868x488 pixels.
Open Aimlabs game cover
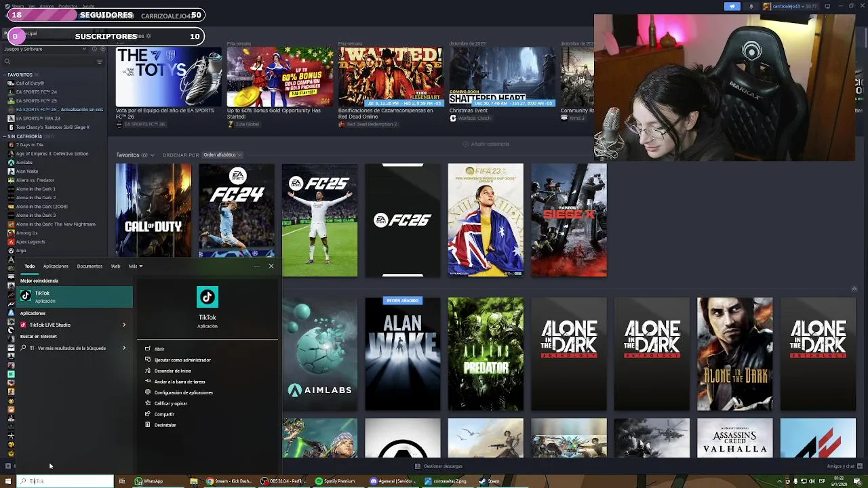coord(319,354)
